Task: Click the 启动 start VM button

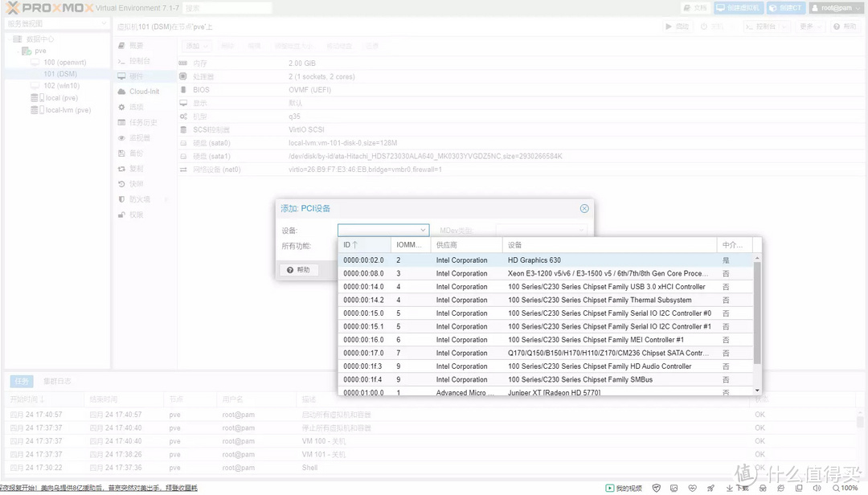Action: click(678, 27)
